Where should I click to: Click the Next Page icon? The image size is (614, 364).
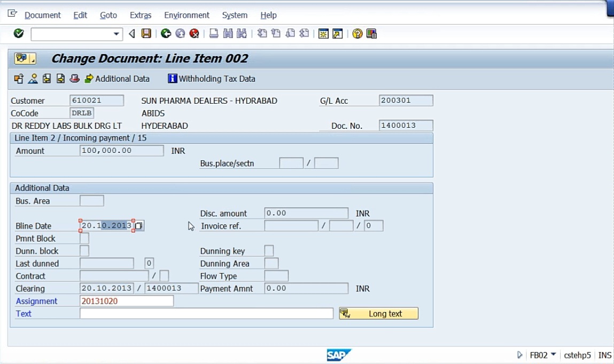click(x=290, y=34)
